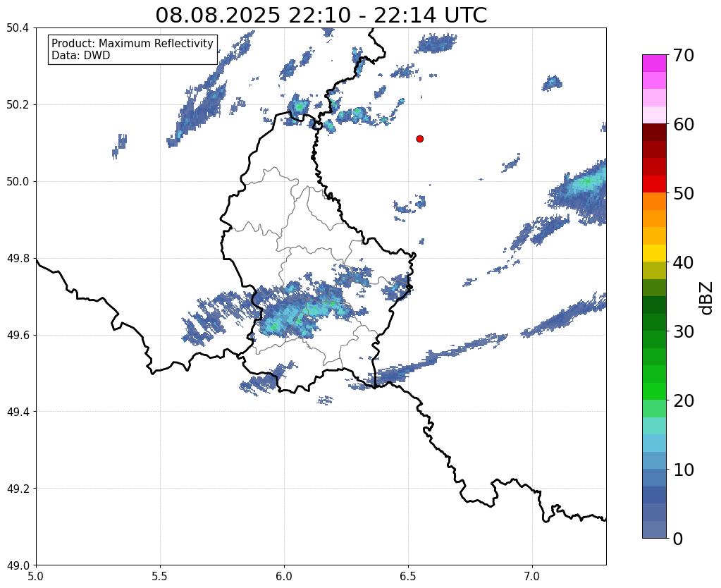Click the "Product: Maximum Reflectivity" label
This screenshot has width=721, height=588.
coord(133,43)
